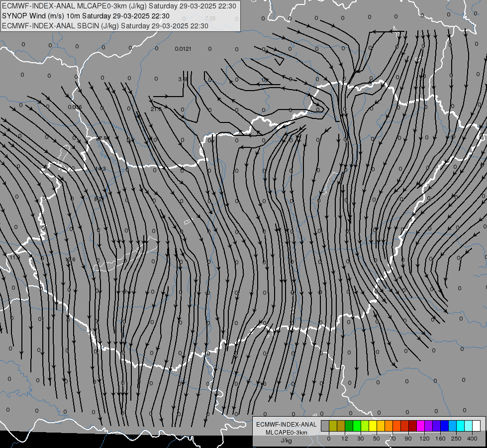The width and height of the screenshot is (487, 448).
Task: Select the bright green legend swatch
Action: (357, 426)
